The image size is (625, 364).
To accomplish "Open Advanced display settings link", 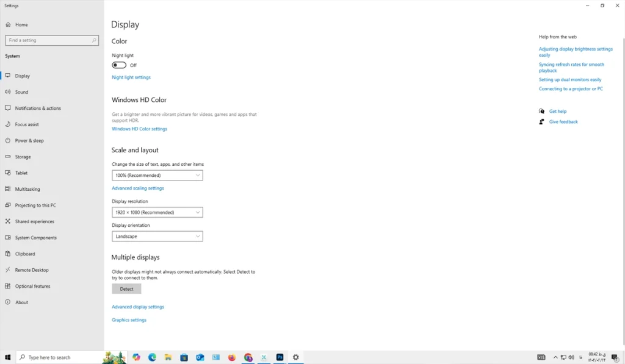I will pos(138,307).
